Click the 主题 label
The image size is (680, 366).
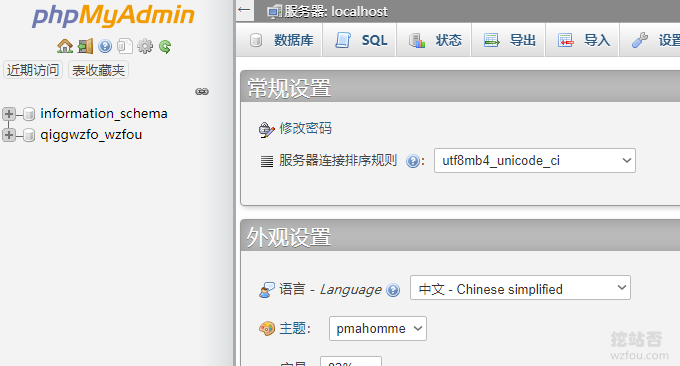point(295,328)
